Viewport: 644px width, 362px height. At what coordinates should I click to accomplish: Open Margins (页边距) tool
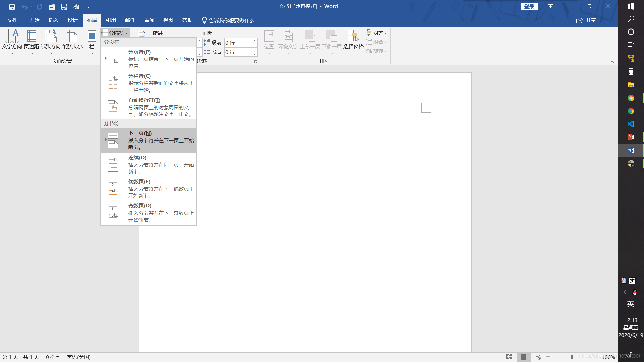[x=32, y=42]
